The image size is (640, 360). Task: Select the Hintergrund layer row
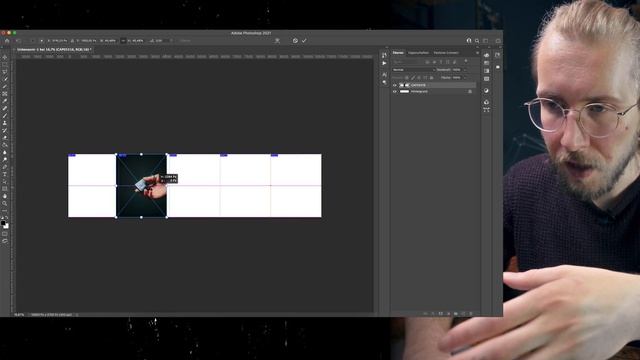tap(434, 92)
